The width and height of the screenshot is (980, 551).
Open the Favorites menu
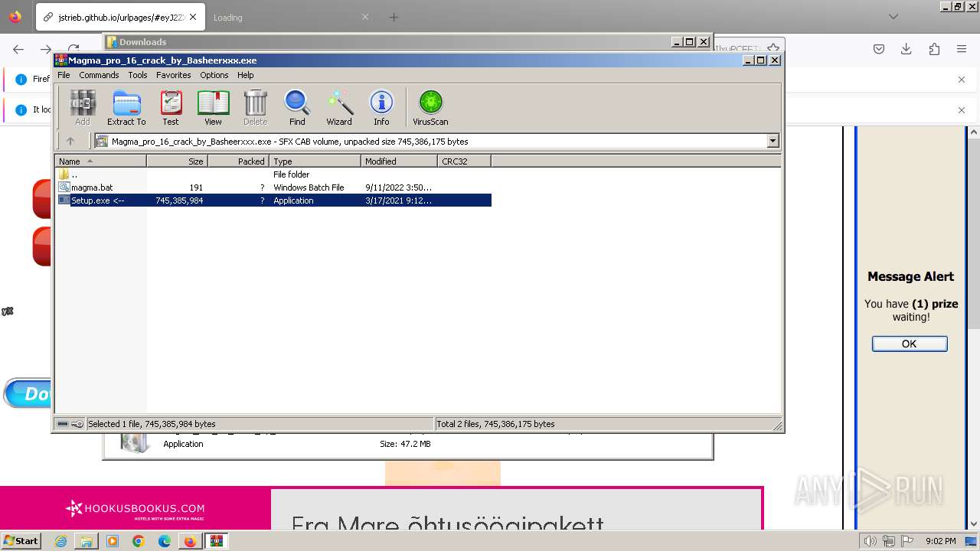pyautogui.click(x=174, y=75)
